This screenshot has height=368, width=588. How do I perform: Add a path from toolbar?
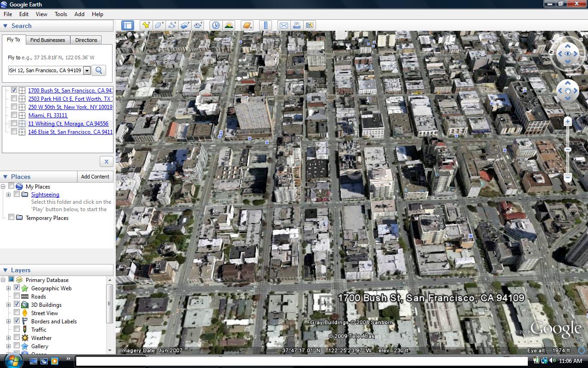click(x=172, y=25)
